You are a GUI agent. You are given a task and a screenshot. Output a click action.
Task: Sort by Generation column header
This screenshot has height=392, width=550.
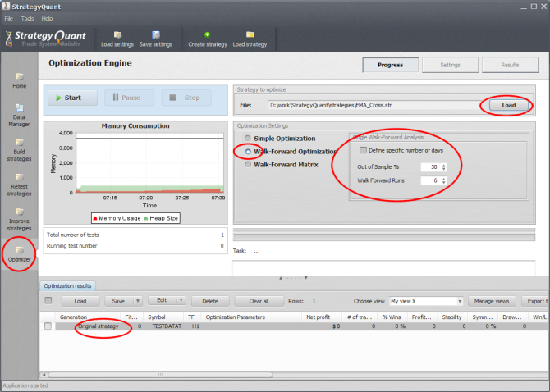click(x=73, y=317)
